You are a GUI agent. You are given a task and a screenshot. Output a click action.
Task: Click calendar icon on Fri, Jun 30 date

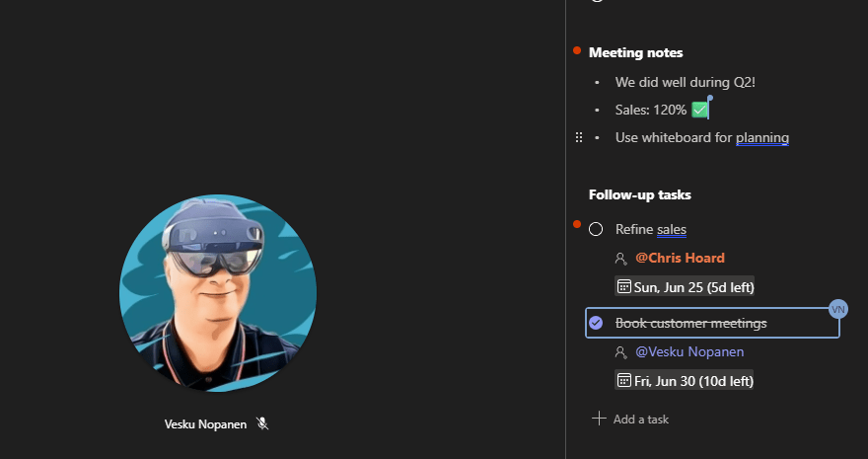tap(623, 380)
